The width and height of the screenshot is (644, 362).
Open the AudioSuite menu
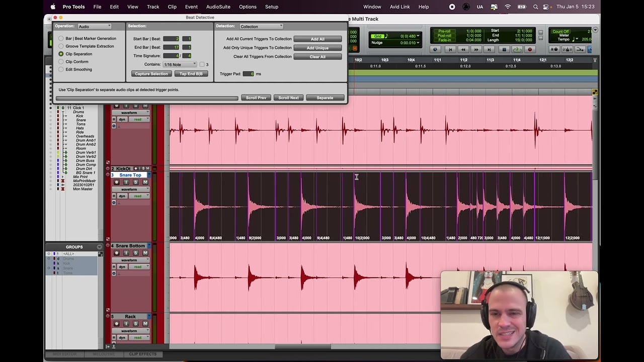tap(218, 7)
